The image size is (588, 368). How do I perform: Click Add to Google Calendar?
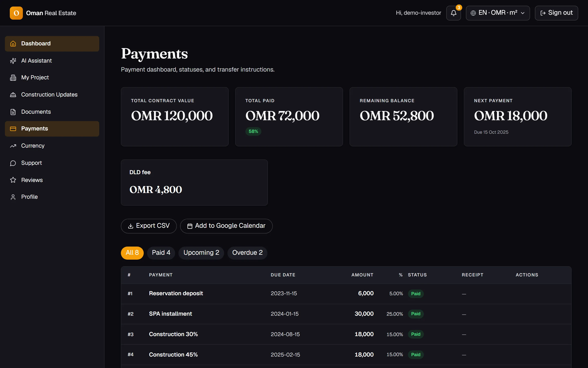[x=226, y=226]
